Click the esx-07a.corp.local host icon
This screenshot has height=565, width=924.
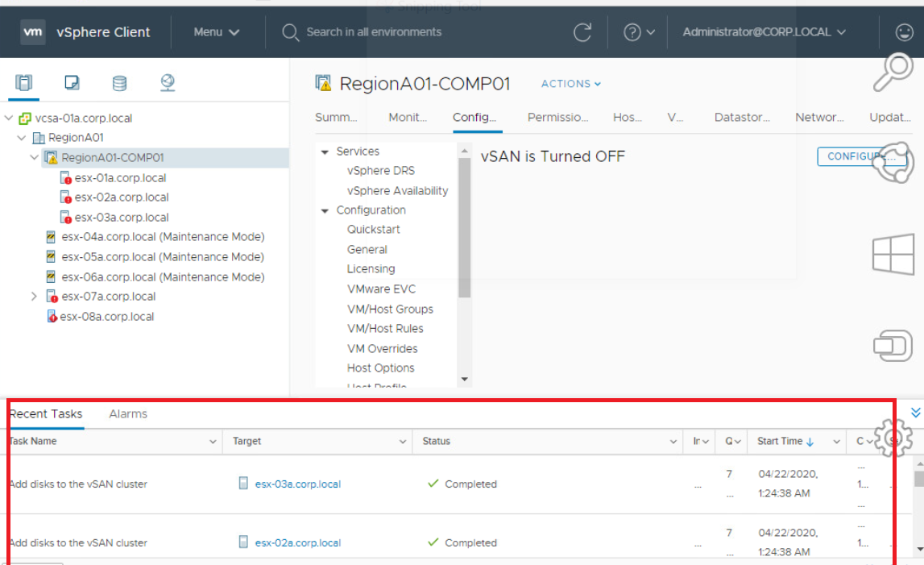coord(52,297)
